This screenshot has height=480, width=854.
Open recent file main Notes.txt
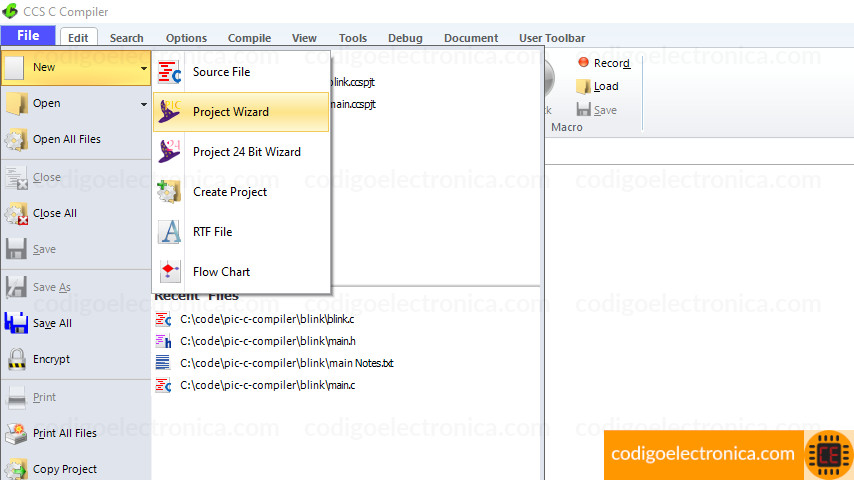pyautogui.click(x=286, y=363)
